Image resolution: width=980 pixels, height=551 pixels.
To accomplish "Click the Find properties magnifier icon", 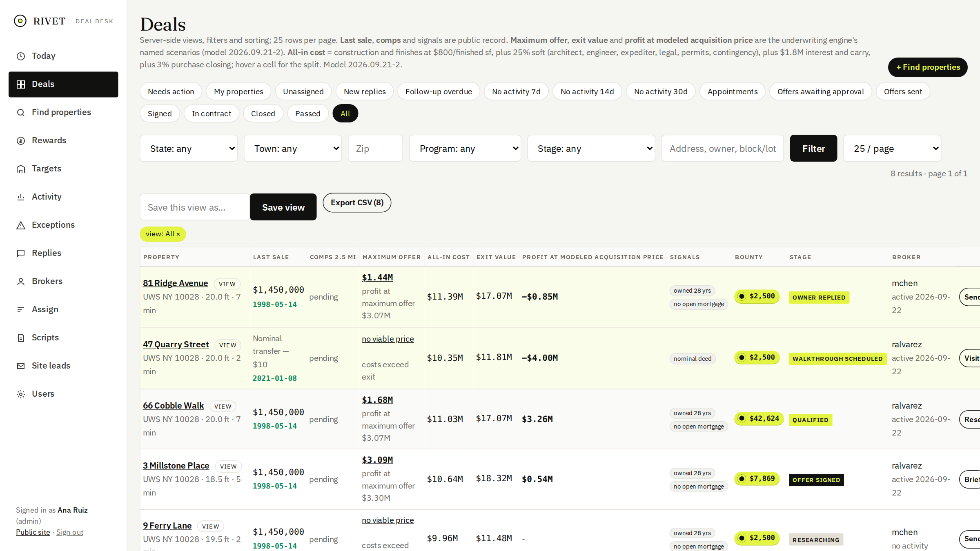I will (21, 112).
